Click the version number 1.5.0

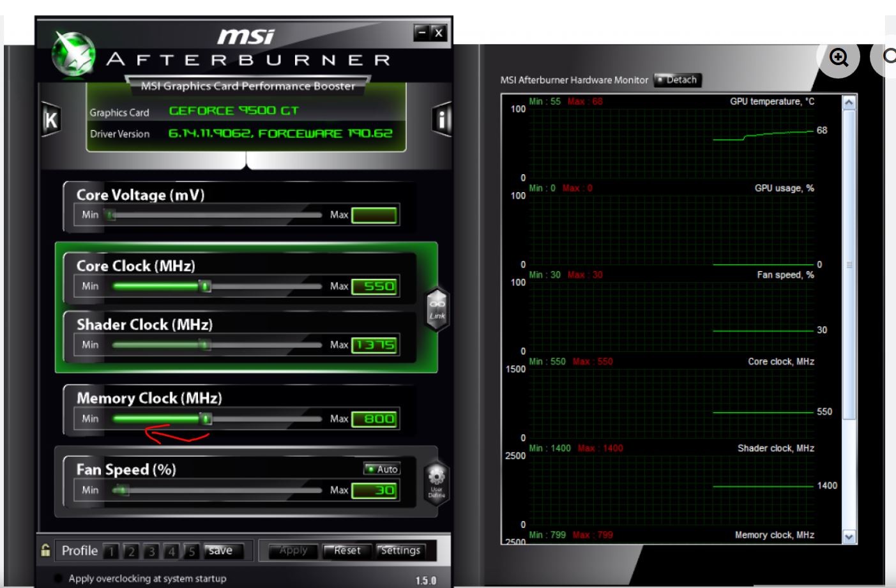(426, 581)
